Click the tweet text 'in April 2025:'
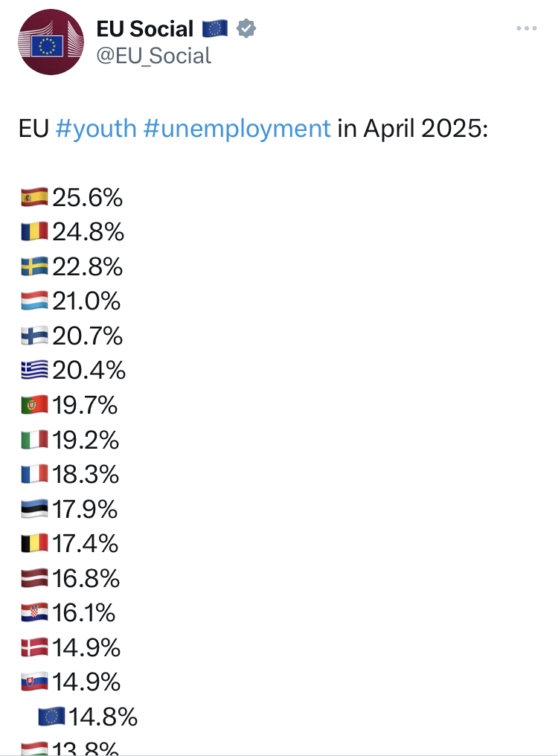Screen dimensions: 558x756 click(x=413, y=129)
